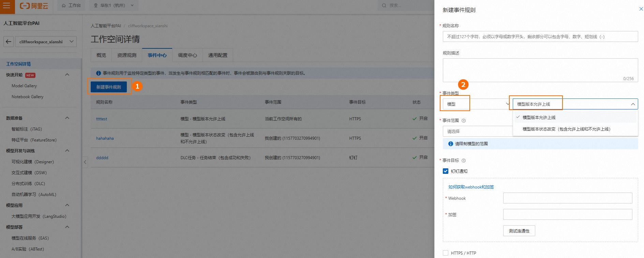The height and width of the screenshot is (258, 644).
Task: Open the 事件类型 category dropdown showing 模型
Action: pyautogui.click(x=476, y=104)
